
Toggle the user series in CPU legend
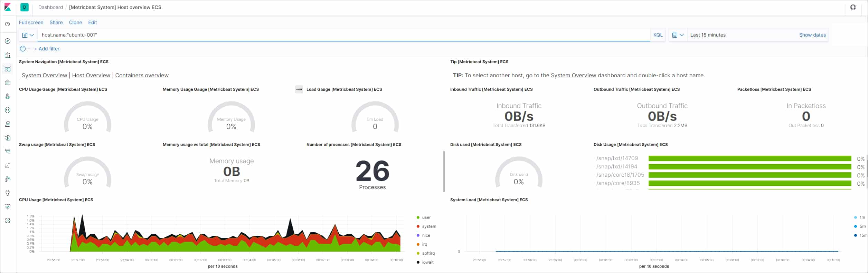point(426,217)
